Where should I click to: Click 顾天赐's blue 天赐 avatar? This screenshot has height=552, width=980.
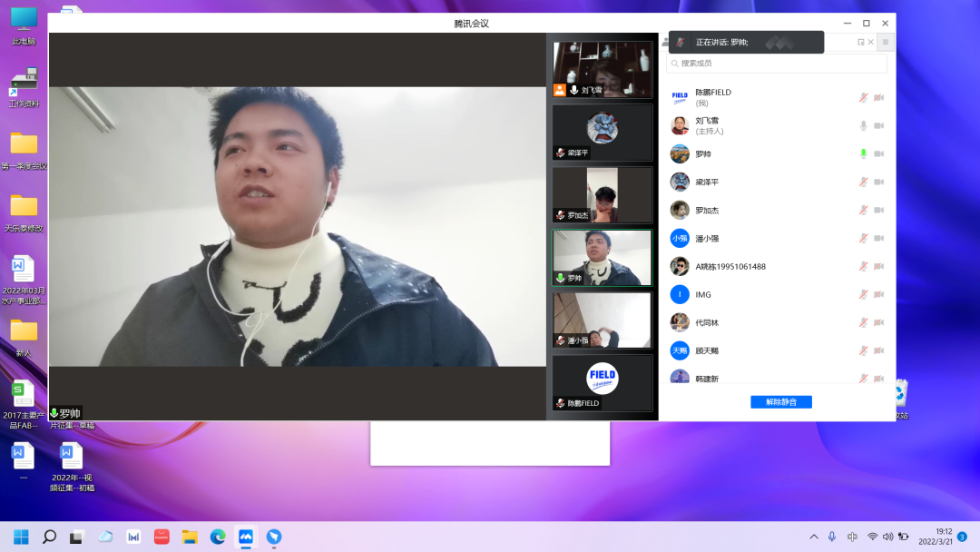(x=680, y=350)
